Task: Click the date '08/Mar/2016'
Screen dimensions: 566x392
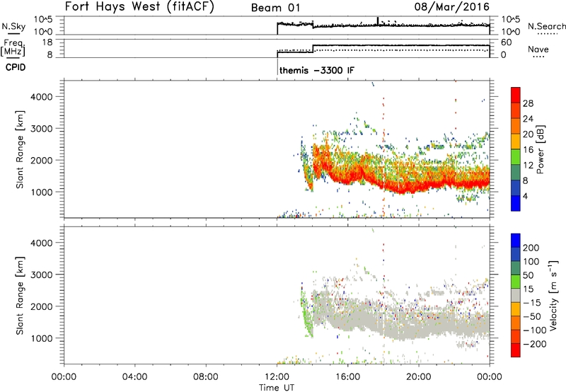Action: (451, 6)
